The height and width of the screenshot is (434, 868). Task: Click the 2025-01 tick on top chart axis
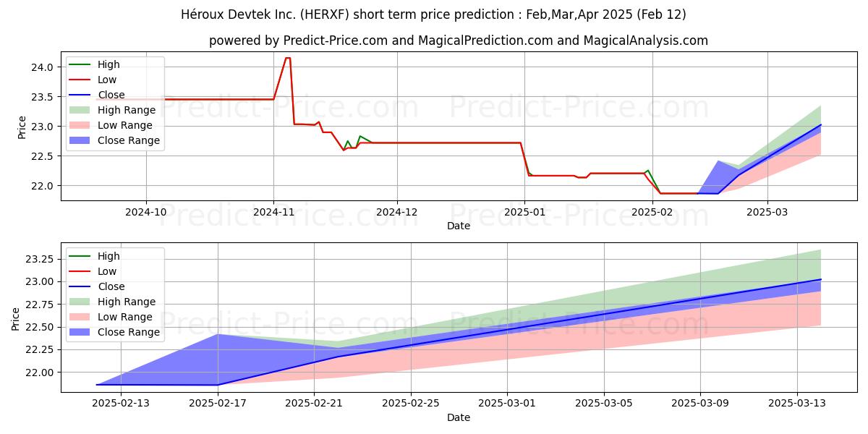point(524,212)
